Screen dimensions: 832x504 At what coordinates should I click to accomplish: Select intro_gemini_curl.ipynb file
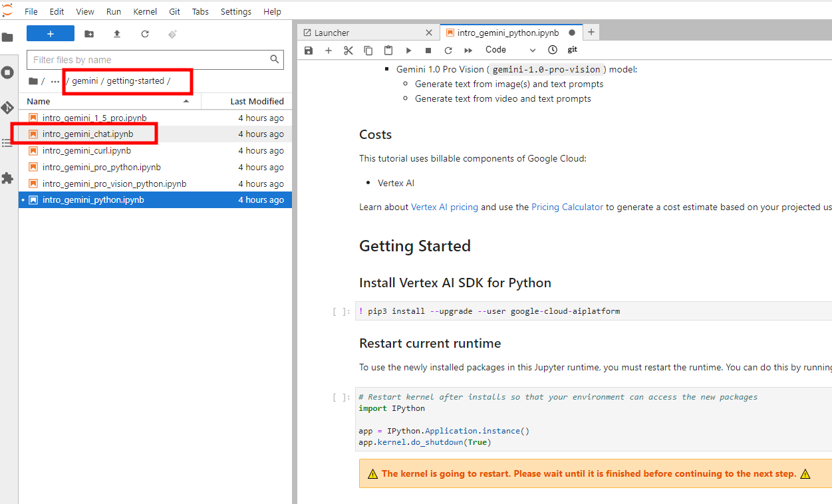point(155,151)
